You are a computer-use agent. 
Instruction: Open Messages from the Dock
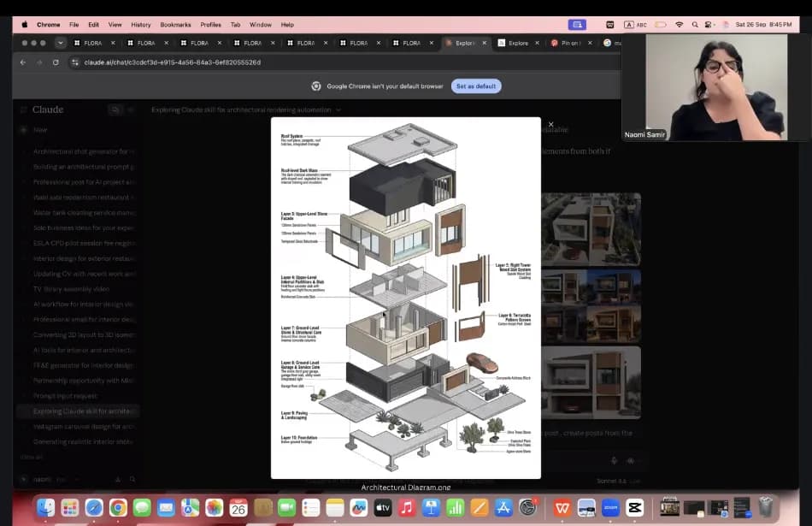tap(142, 508)
